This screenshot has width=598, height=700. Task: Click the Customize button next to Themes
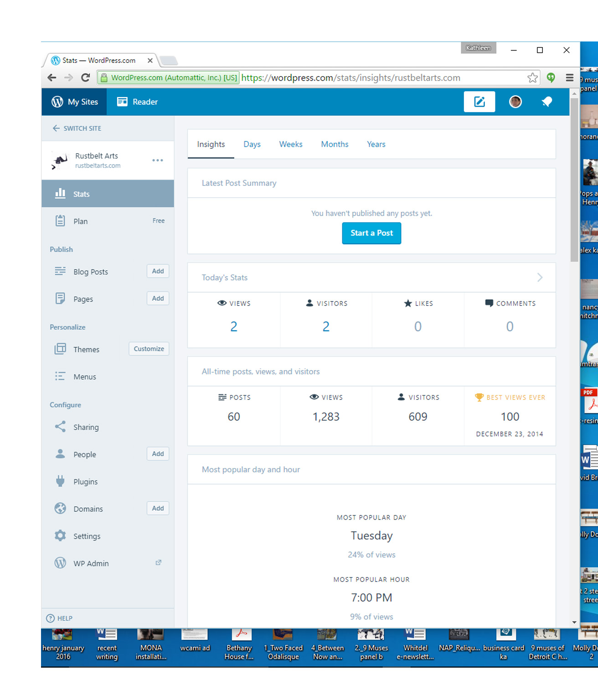coord(149,349)
